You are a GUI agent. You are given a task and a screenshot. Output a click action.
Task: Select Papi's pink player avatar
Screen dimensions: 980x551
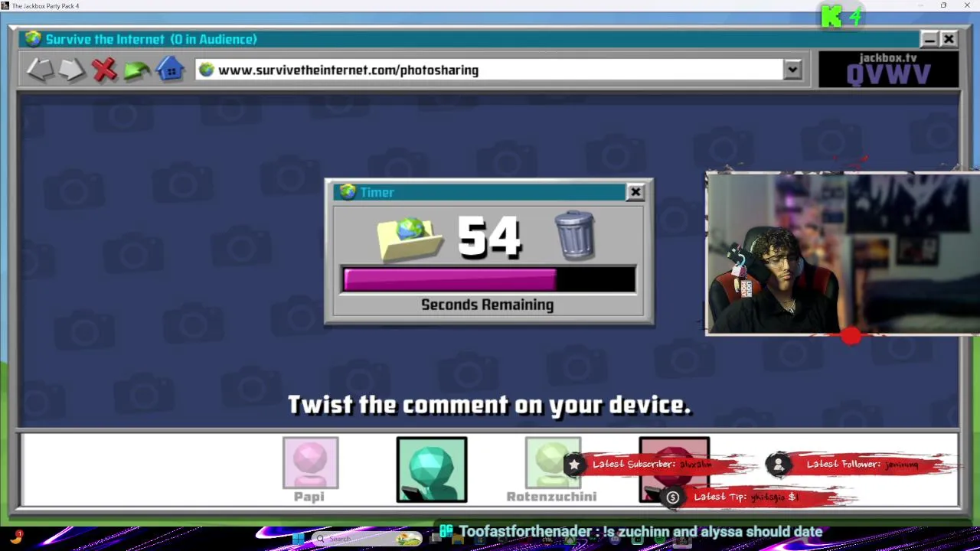tap(310, 463)
